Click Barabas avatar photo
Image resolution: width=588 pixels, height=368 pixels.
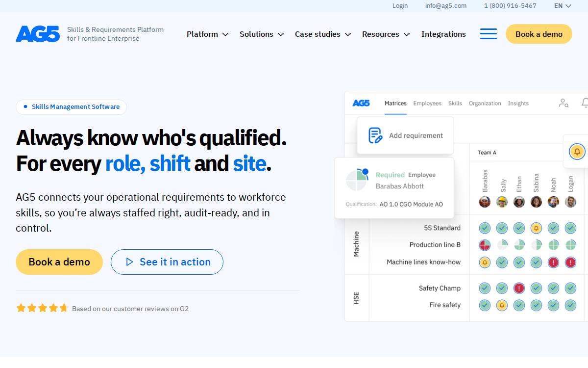[485, 202]
